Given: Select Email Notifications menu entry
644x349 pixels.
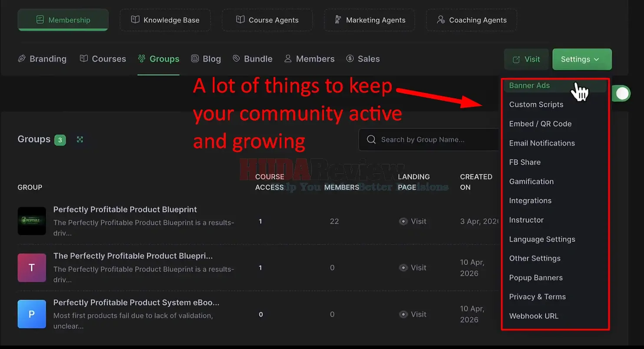Looking at the screenshot, I should pos(542,143).
